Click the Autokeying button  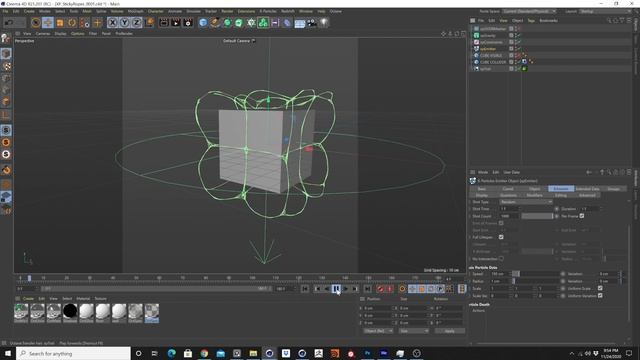coord(390,289)
